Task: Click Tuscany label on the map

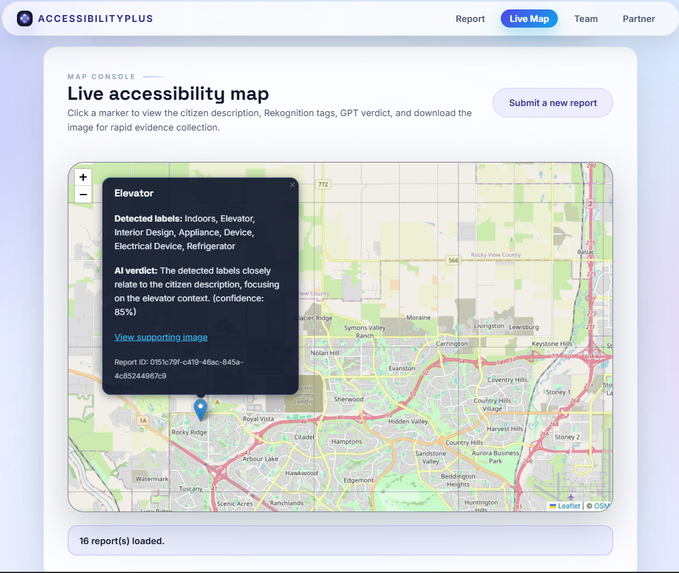Action: [191, 489]
